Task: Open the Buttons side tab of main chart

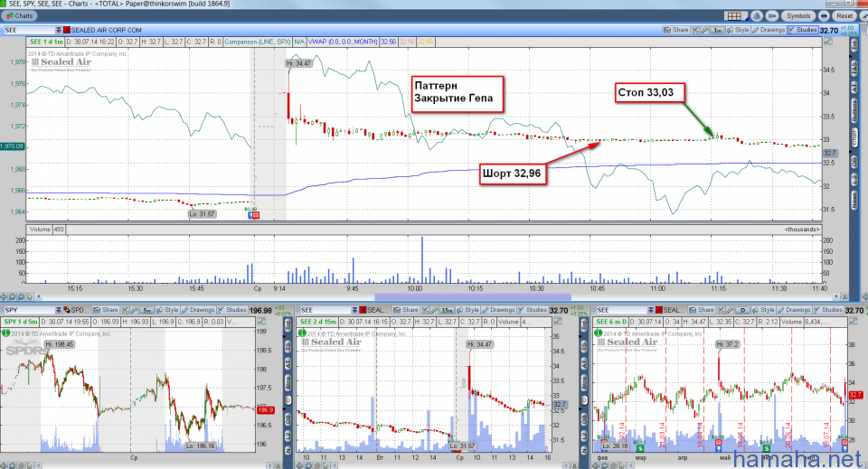Action: coord(854,112)
